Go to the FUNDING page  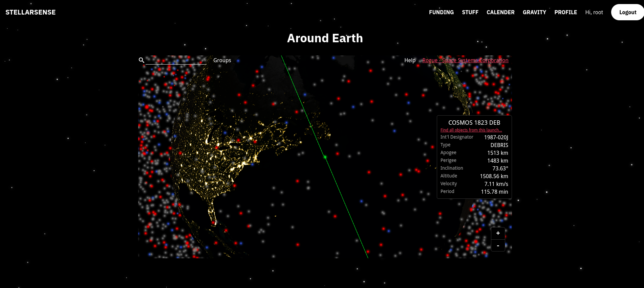coord(441,12)
